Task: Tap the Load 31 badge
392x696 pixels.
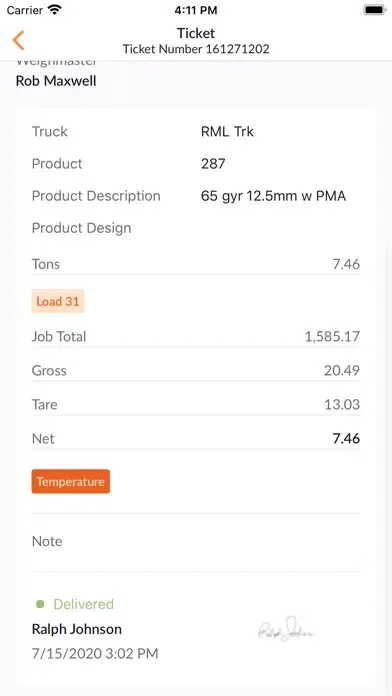Action: (x=58, y=301)
